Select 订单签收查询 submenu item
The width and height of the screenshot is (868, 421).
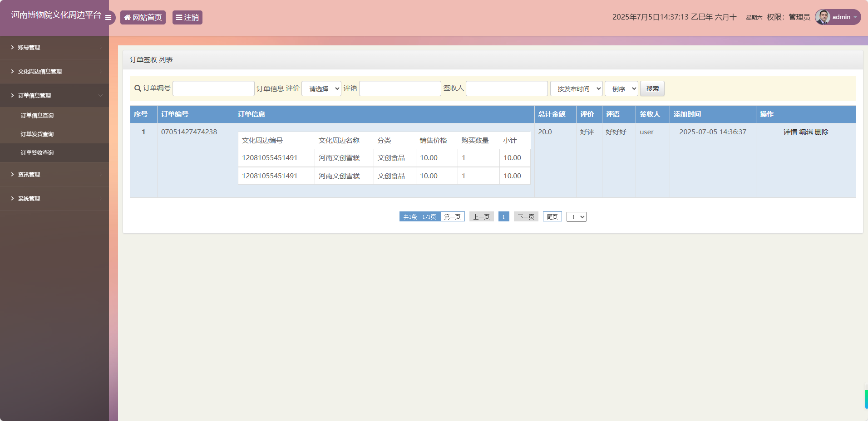pos(37,153)
